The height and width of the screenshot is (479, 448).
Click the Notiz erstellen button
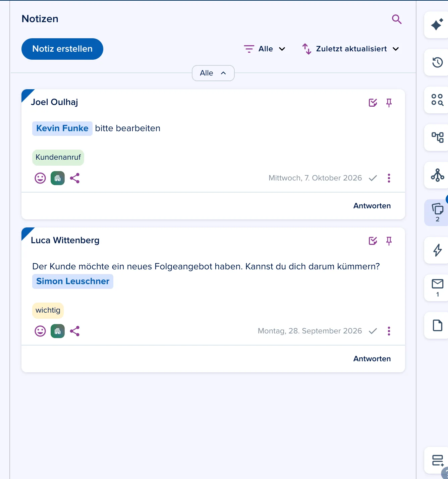(x=62, y=49)
